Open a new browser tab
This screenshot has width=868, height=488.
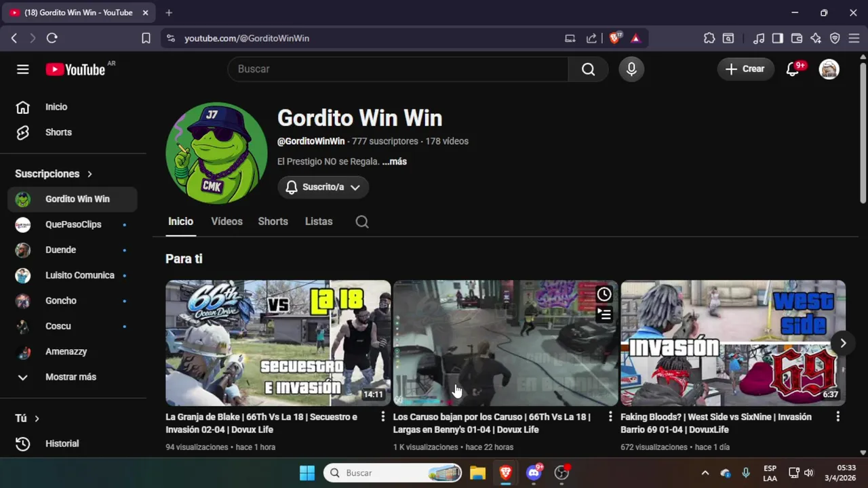169,13
